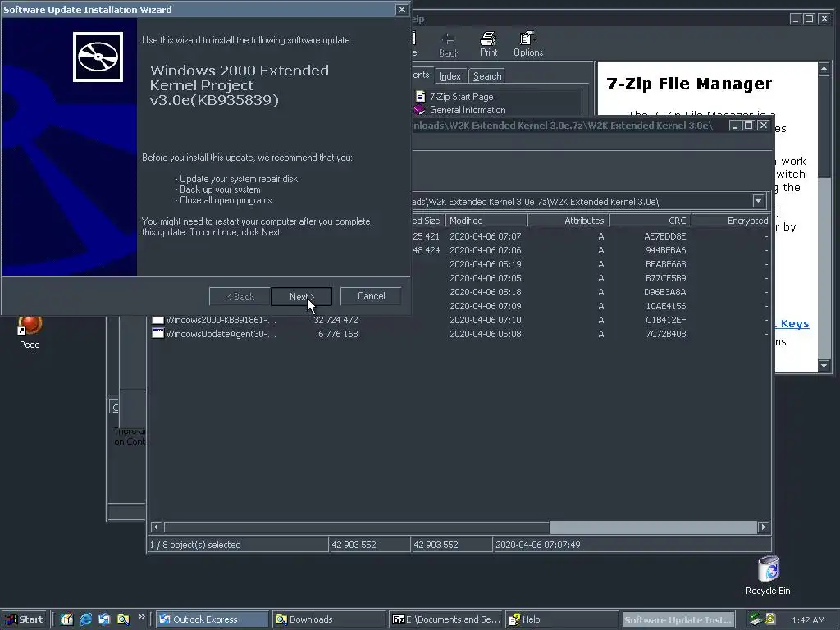
Task: Click the size value 6 776 168
Action: pos(338,334)
